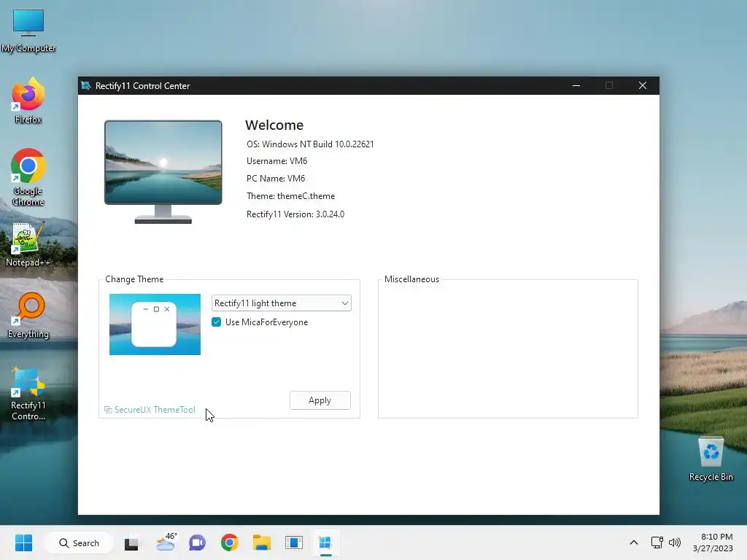
Task: Launch Firefox from the desktop
Action: click(28, 101)
